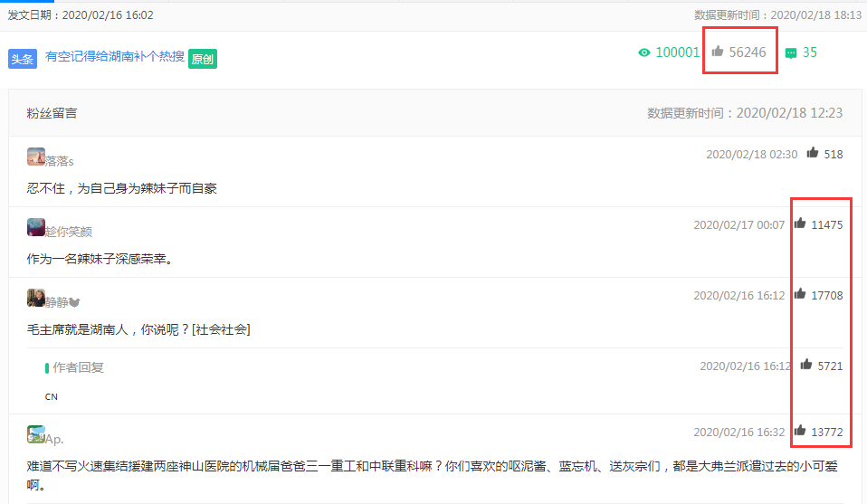Screen dimensions: 867x504
Task: Click the 作者回复 label
Action: point(78,367)
